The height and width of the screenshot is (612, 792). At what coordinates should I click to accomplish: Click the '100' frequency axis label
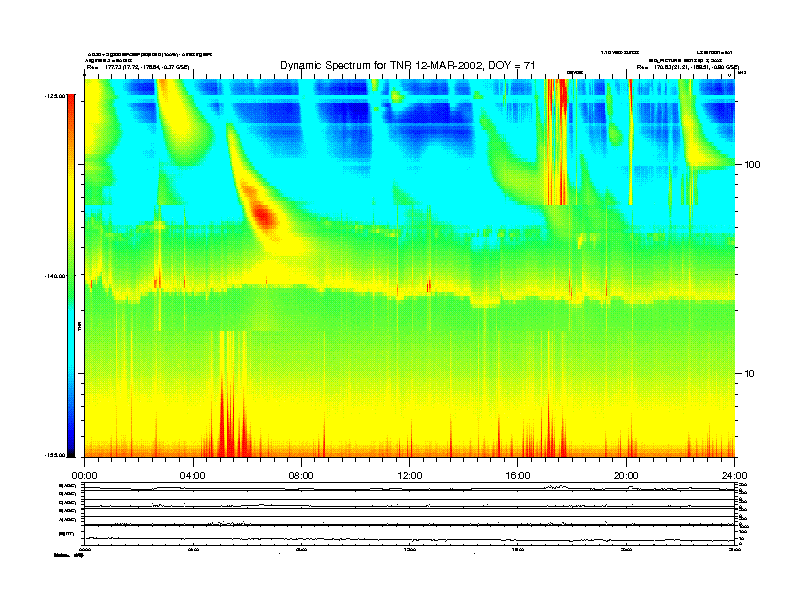[x=752, y=165]
